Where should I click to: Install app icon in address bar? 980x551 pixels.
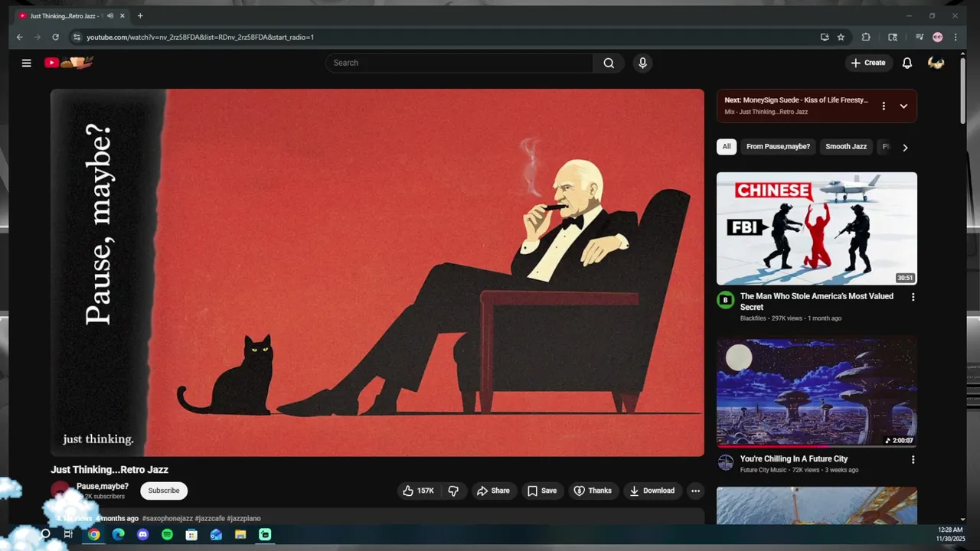825,37
